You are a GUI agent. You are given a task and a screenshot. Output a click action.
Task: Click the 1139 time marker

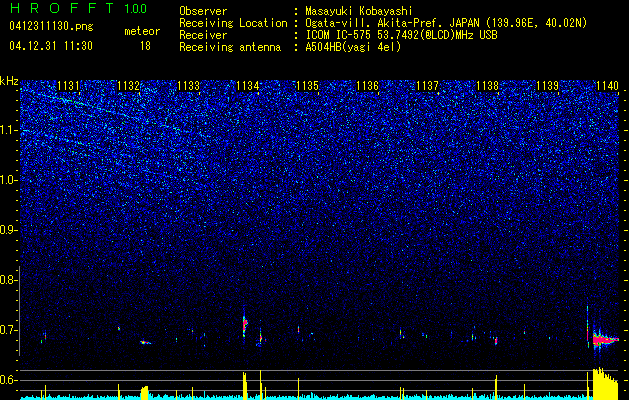pyautogui.click(x=547, y=86)
